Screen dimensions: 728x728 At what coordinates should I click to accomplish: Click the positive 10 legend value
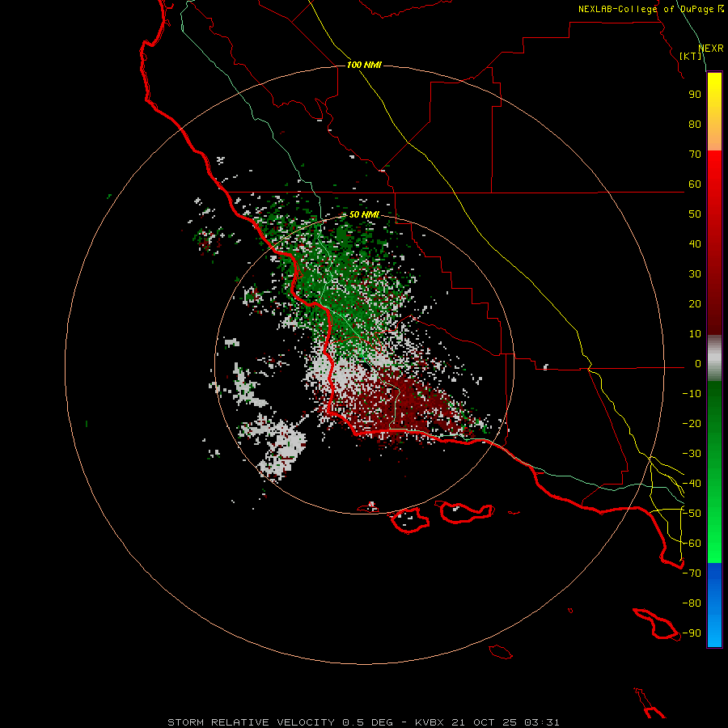[x=695, y=334]
